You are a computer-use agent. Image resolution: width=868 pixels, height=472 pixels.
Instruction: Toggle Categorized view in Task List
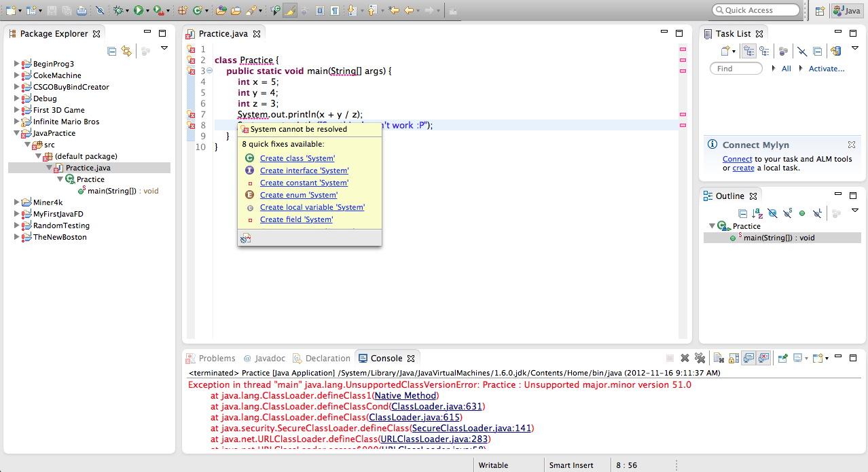point(749,51)
